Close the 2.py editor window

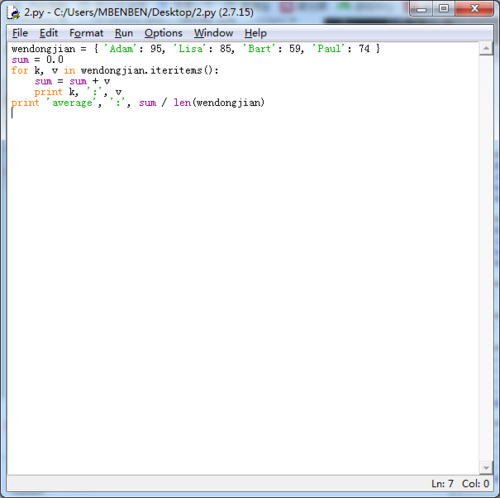[x=474, y=9]
